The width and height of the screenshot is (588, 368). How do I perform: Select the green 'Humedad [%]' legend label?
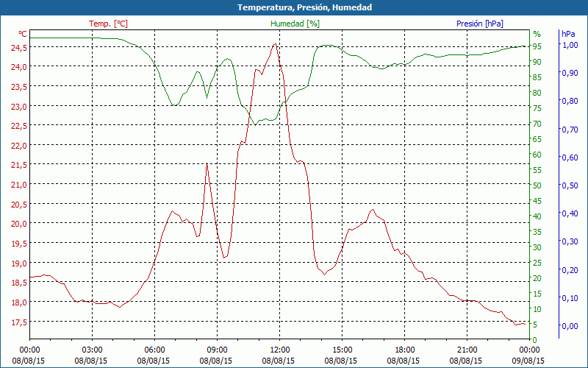pos(295,24)
